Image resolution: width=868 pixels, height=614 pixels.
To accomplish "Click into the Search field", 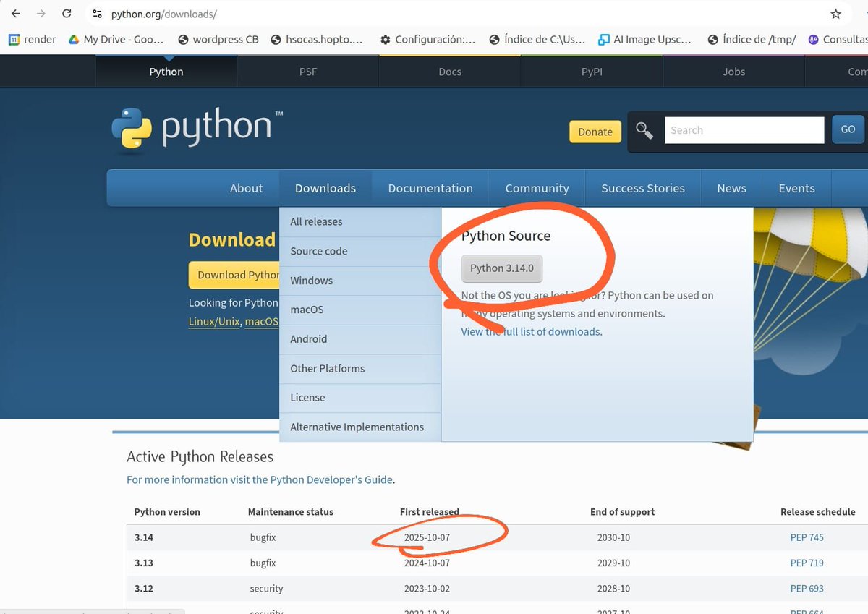I will 744,130.
